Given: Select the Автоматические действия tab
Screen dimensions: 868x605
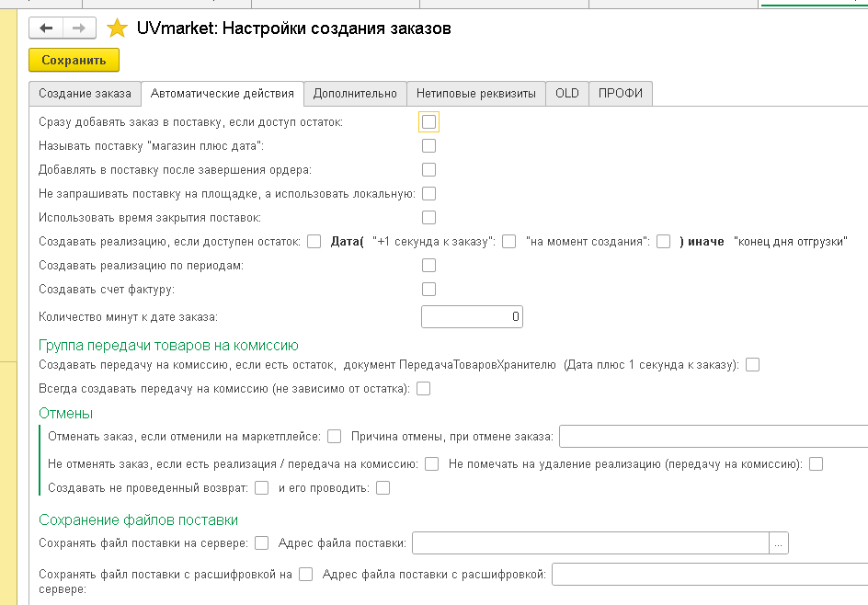Looking at the screenshot, I should (x=222, y=94).
